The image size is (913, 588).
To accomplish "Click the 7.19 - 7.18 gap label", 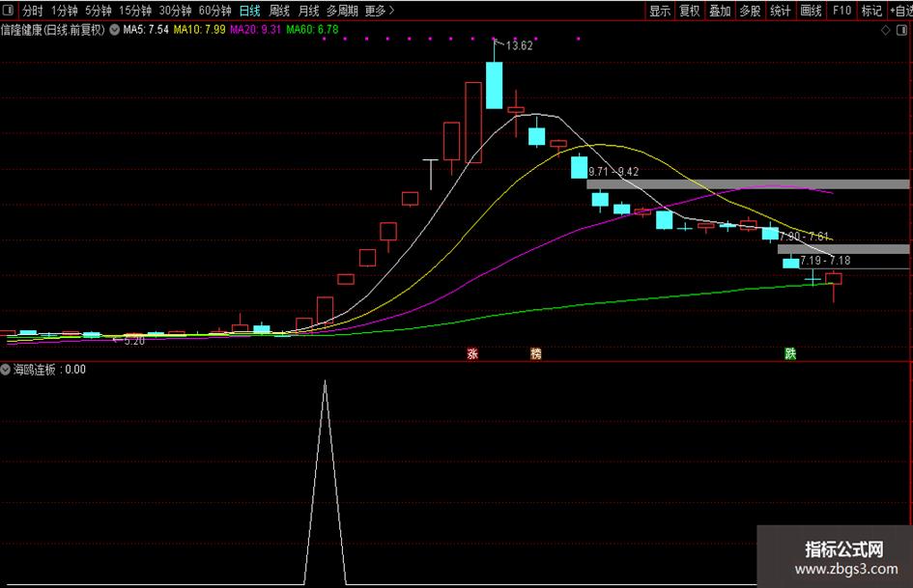I will click(825, 261).
